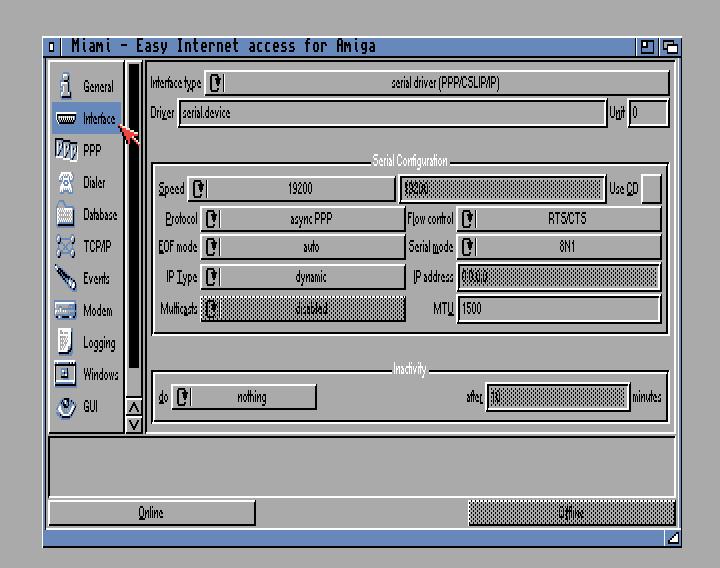Cycle the Flow control RTS/CTS option
Viewport: 720px width, 568px height.
tap(559, 219)
